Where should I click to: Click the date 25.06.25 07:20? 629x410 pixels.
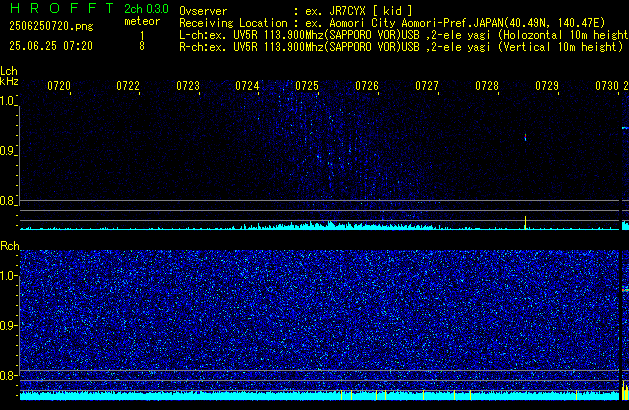tap(51, 46)
